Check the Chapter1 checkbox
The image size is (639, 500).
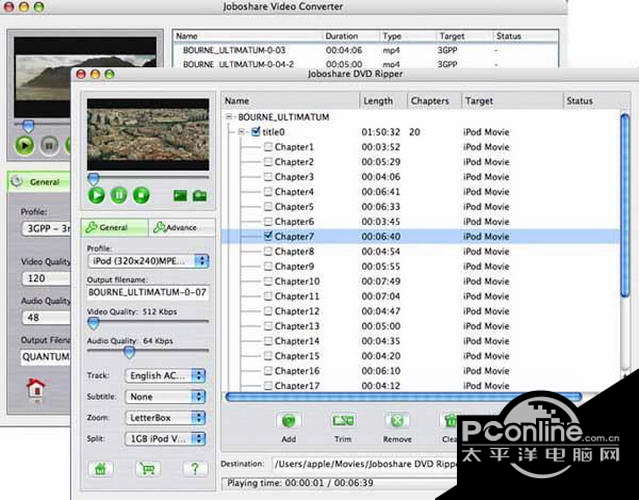(268, 147)
